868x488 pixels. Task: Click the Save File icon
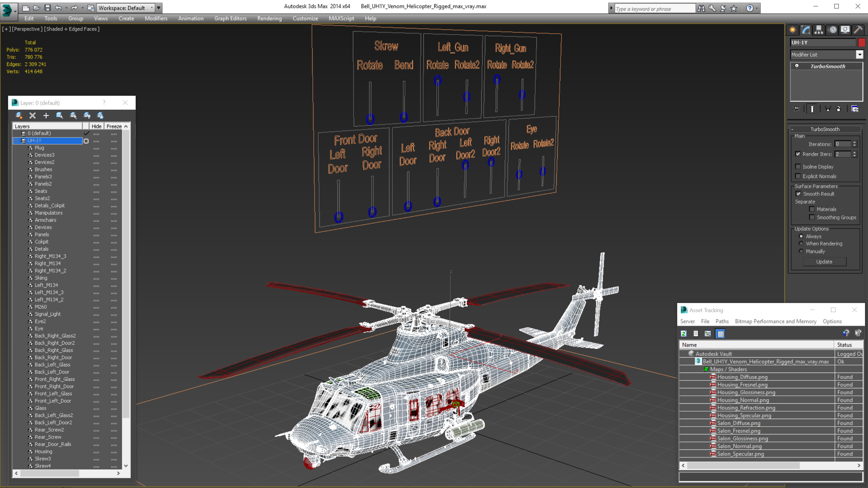click(x=48, y=8)
